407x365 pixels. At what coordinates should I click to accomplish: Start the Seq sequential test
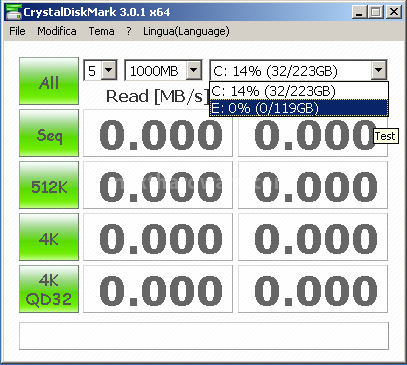49,133
